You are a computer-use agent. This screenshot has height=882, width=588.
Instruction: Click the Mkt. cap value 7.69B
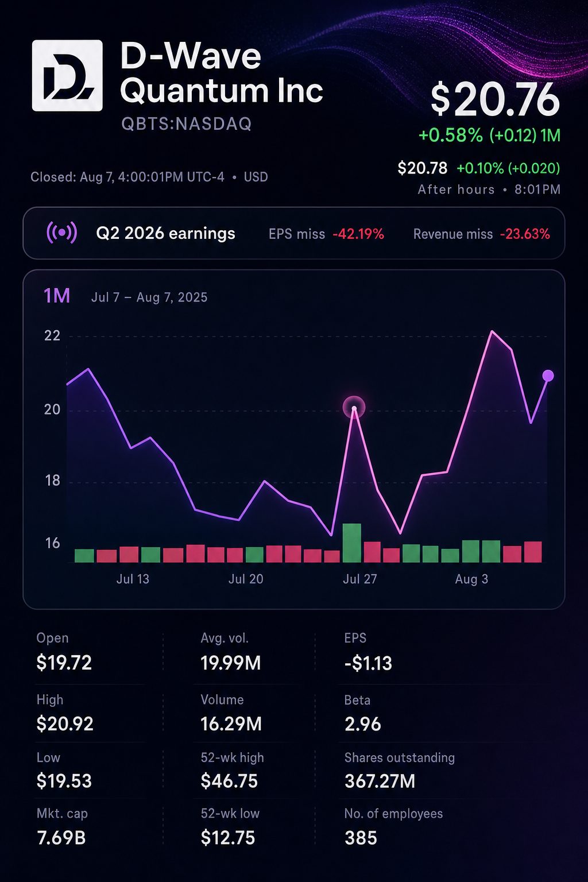click(61, 838)
